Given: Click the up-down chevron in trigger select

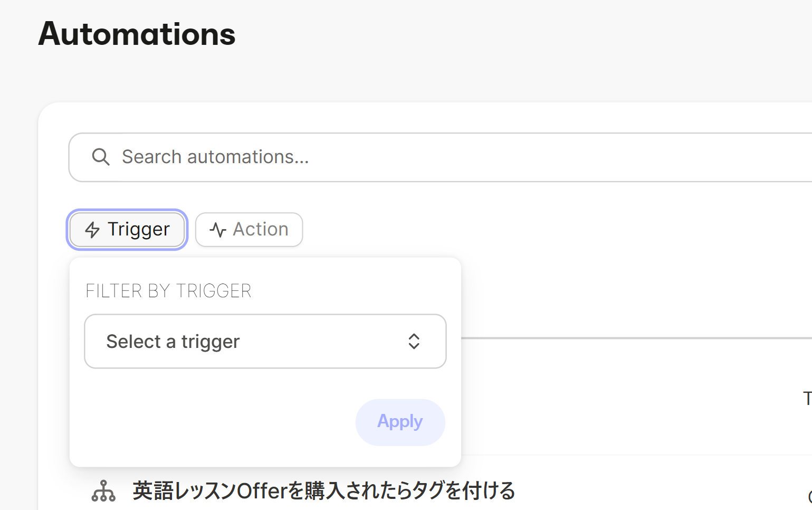Looking at the screenshot, I should coord(414,342).
